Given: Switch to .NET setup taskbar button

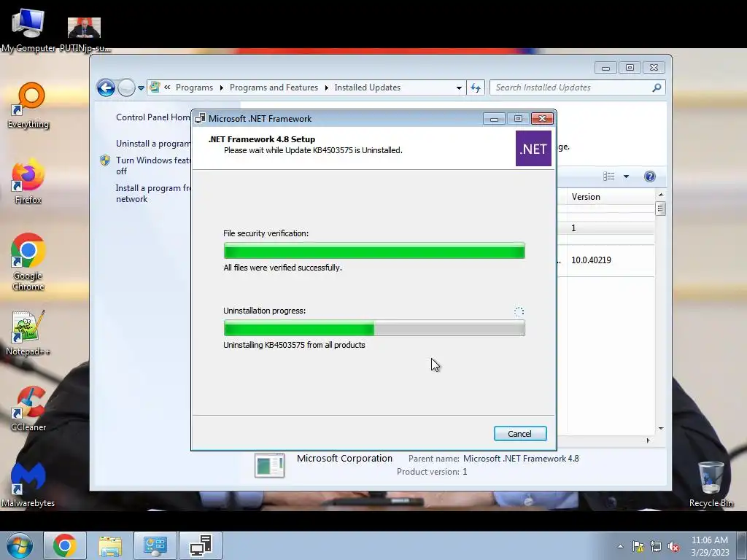Looking at the screenshot, I should (x=201, y=545).
